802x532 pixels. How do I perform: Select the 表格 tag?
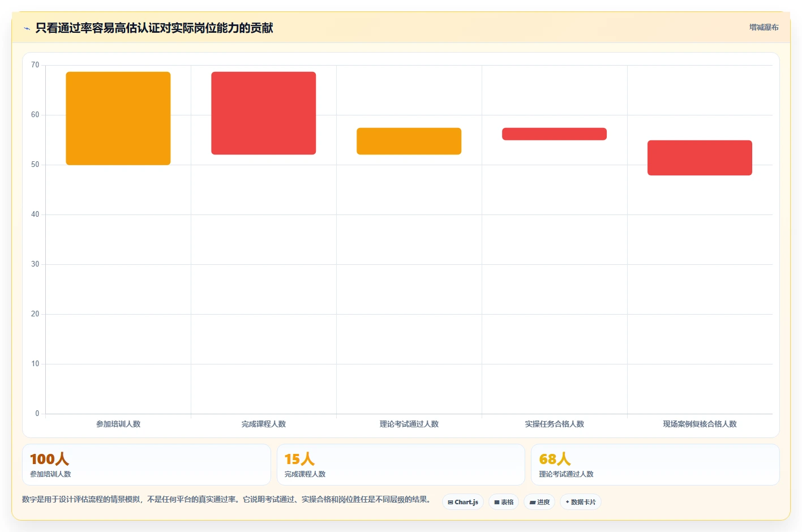[x=504, y=502]
